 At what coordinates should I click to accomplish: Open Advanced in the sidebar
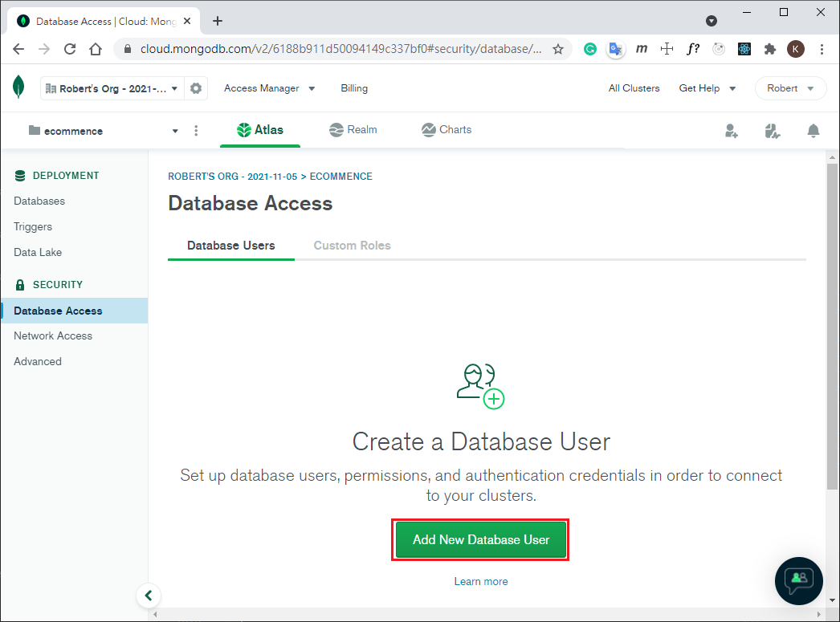[x=38, y=362]
